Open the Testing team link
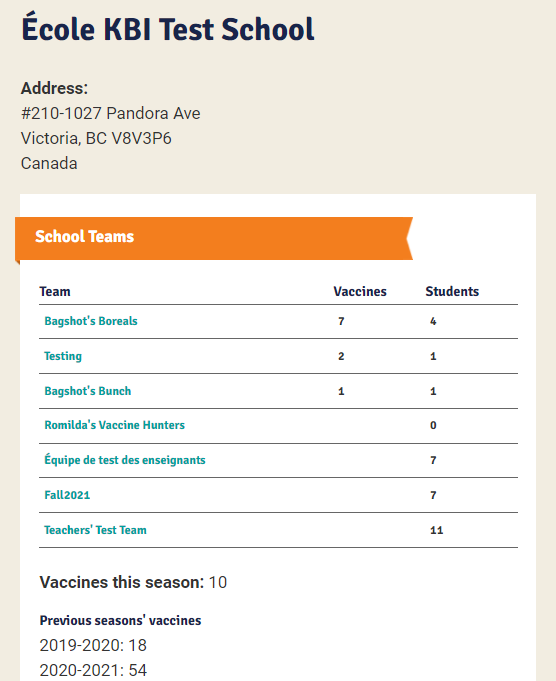The width and height of the screenshot is (556, 681). point(63,356)
